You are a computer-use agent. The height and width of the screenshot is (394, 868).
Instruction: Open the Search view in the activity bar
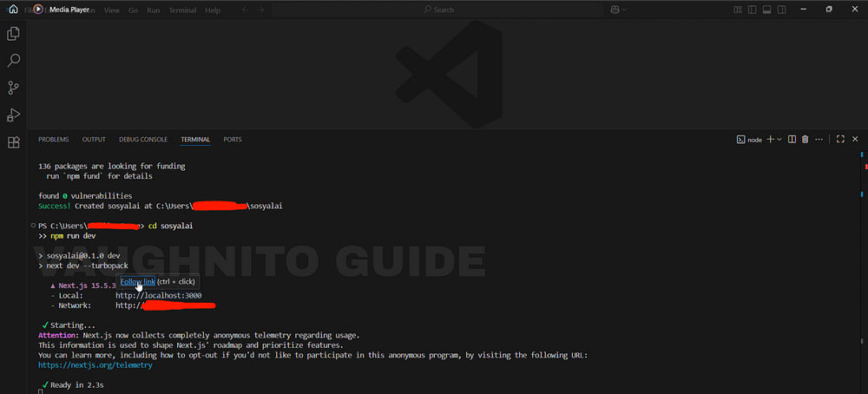[13, 61]
